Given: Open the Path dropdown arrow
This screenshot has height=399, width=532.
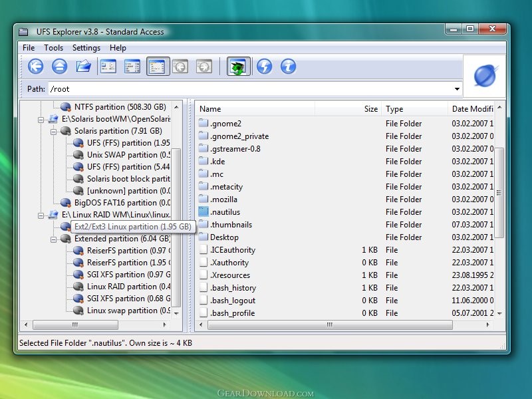Looking at the screenshot, I should (457, 89).
